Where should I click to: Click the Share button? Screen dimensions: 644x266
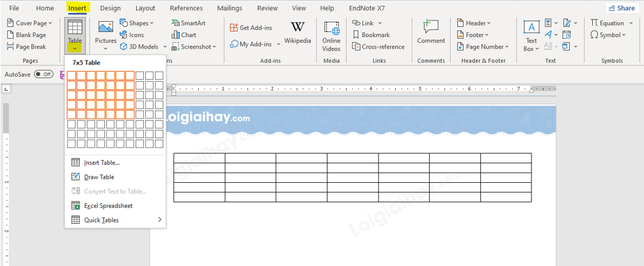point(621,8)
